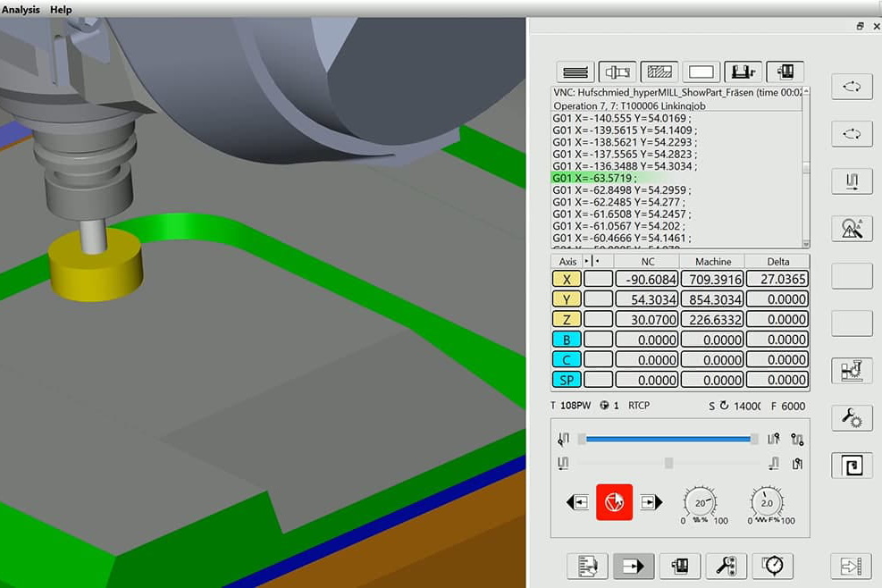882x588 pixels.
Task: Open machine settings via the wrench-gear icon
Action: 851,418
